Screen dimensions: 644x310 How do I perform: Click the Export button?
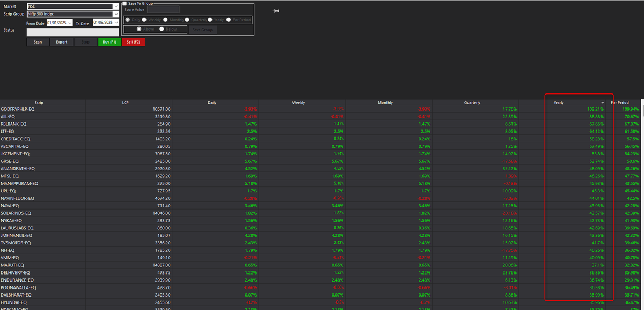[x=62, y=41]
